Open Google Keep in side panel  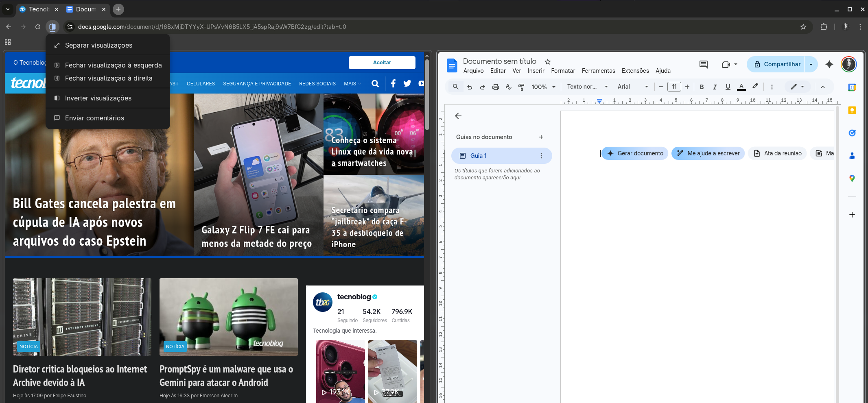pyautogui.click(x=852, y=110)
